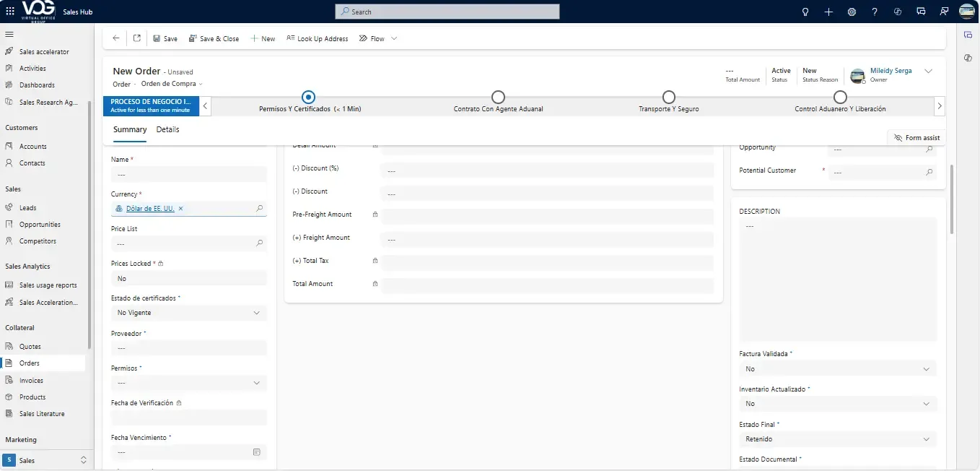Open record in new window icon
980x471 pixels.
137,38
